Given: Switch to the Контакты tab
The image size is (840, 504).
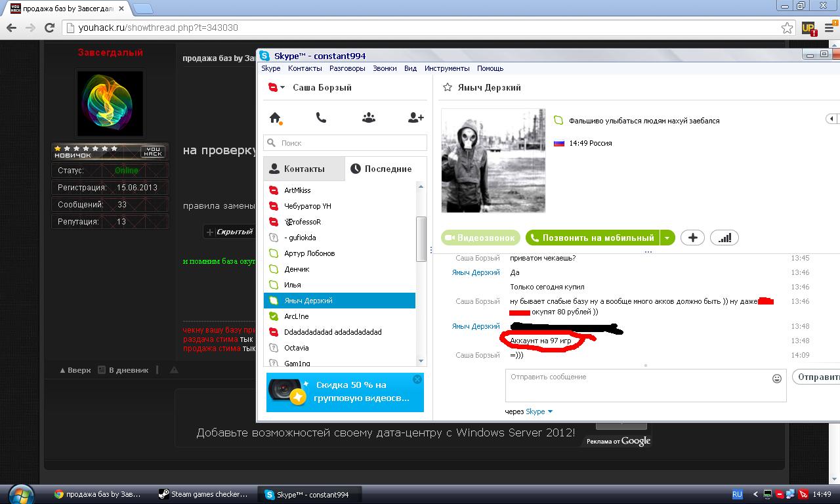Looking at the screenshot, I should [x=304, y=169].
